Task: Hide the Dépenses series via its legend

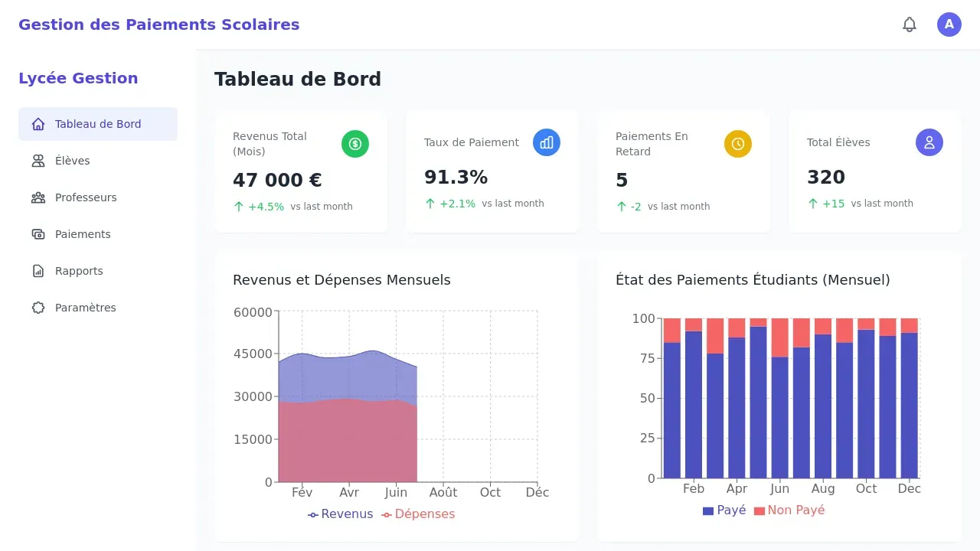Action: coord(418,514)
